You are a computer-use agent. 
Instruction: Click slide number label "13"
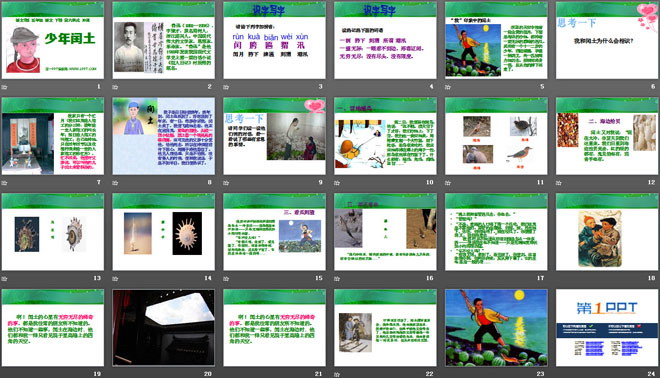[x=97, y=278]
